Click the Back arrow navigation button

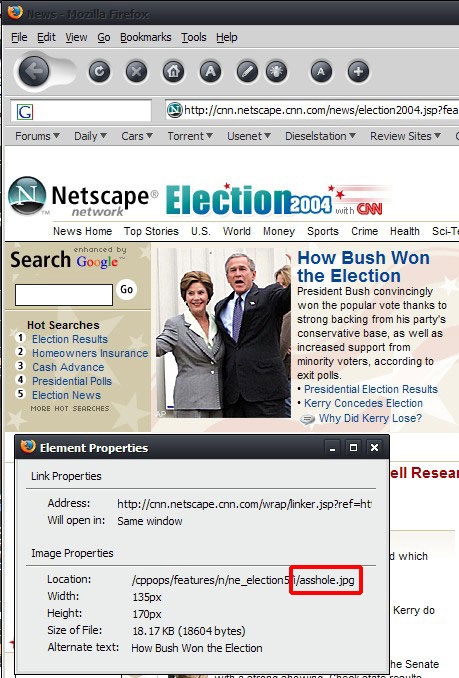[34, 71]
